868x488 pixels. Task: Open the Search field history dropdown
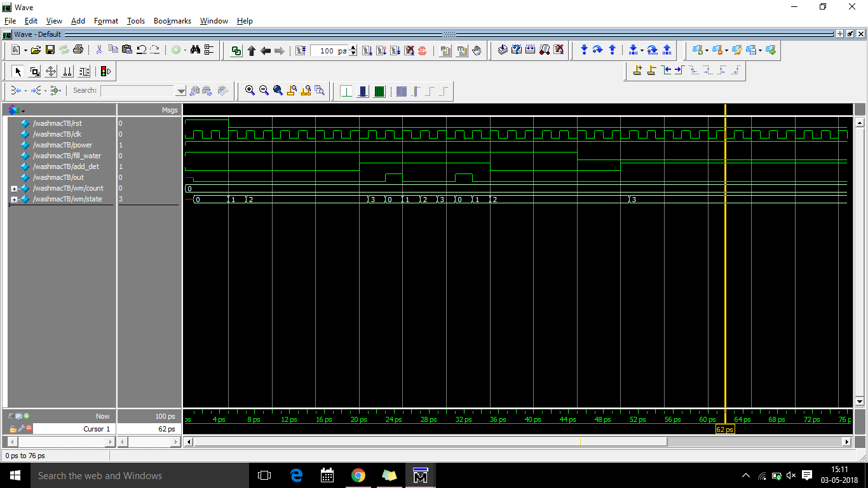coord(180,91)
